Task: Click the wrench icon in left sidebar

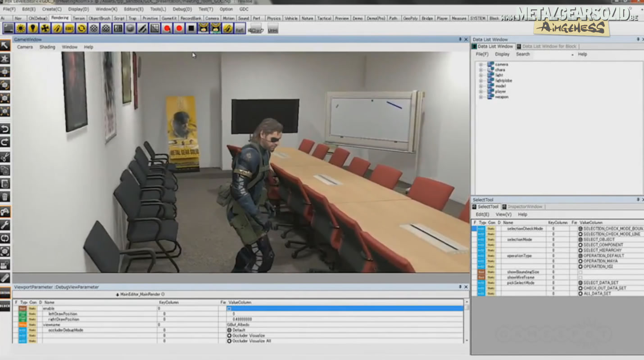Action: click(5, 225)
